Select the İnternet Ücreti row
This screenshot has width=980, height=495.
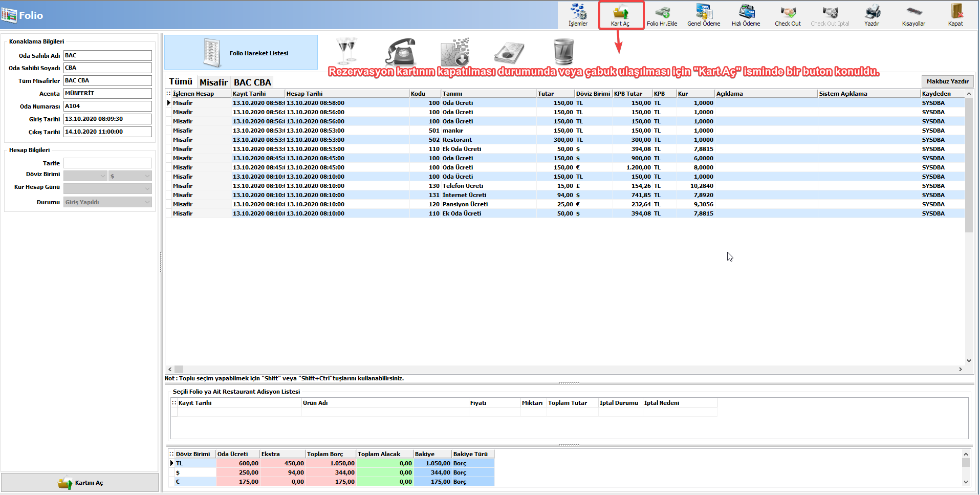pos(565,195)
